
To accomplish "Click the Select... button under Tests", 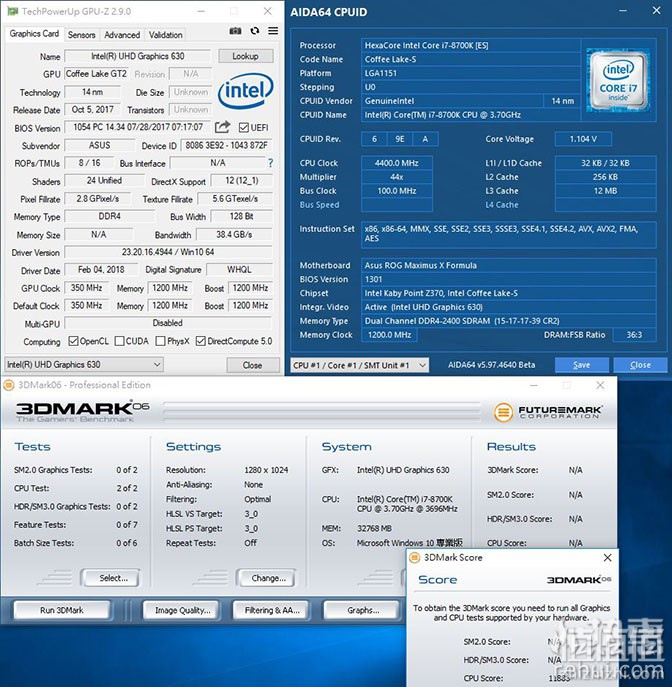I will [x=111, y=578].
